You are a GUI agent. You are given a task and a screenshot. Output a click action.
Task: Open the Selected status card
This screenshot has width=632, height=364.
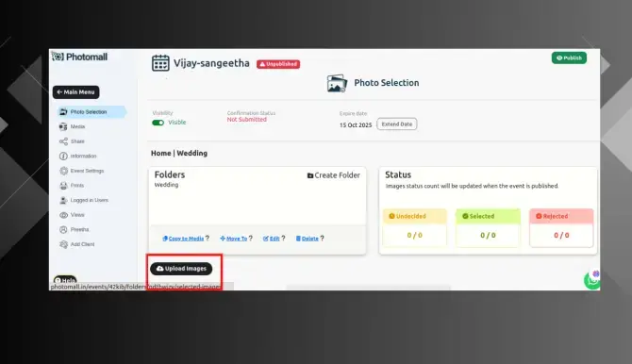click(x=488, y=228)
